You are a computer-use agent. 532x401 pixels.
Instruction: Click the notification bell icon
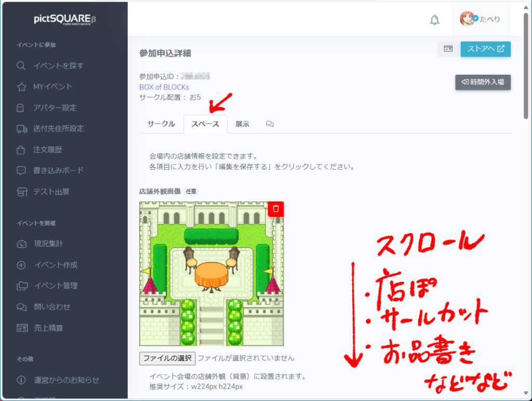click(x=434, y=20)
